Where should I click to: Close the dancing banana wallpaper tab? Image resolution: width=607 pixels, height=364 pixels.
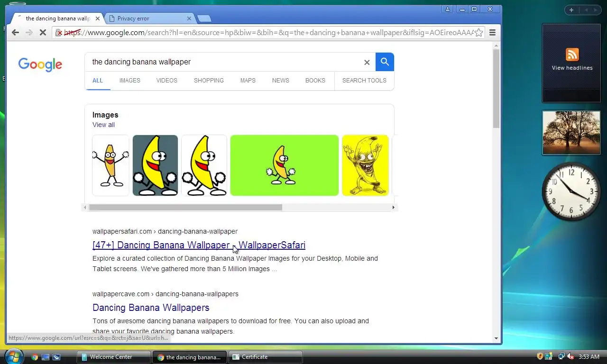[98, 18]
